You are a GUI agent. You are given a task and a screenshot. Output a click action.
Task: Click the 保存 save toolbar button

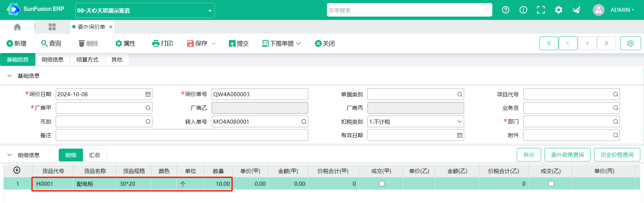click(197, 43)
